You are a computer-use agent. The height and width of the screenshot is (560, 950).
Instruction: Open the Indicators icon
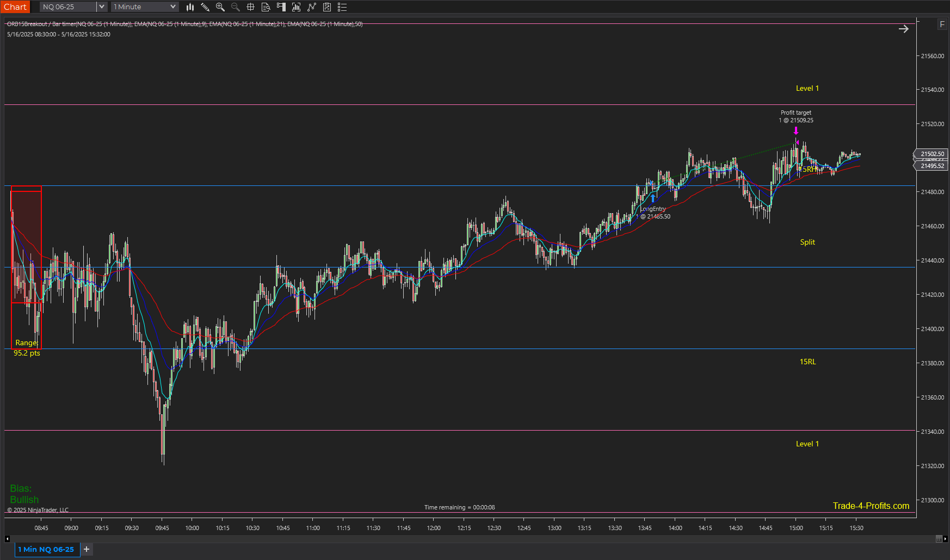point(297,7)
